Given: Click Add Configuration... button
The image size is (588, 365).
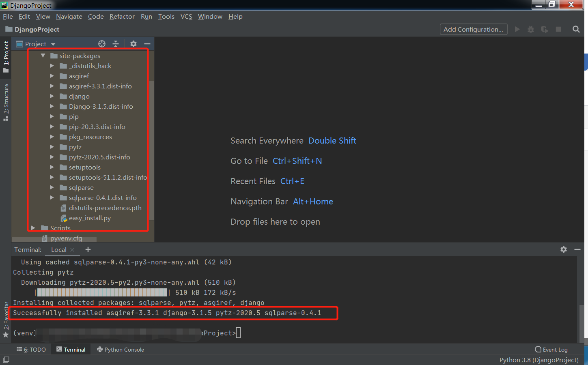Looking at the screenshot, I should (474, 29).
